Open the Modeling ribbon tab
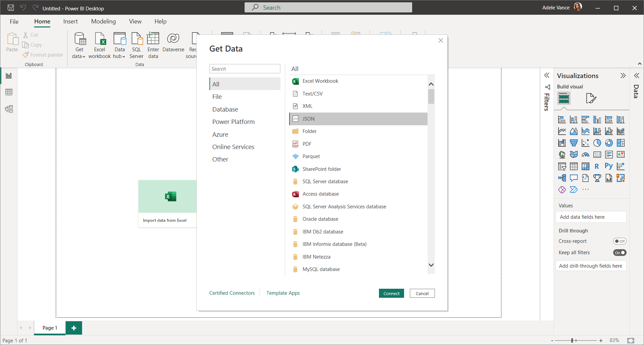This screenshot has height=345, width=644. 104,21
